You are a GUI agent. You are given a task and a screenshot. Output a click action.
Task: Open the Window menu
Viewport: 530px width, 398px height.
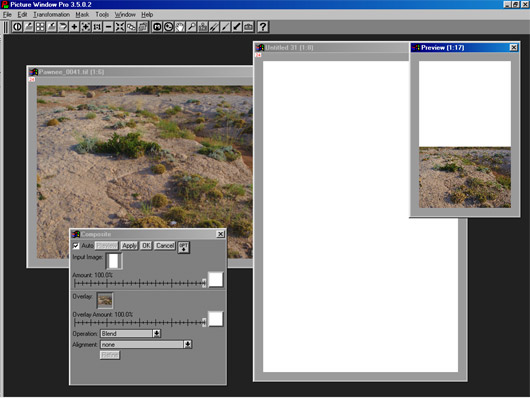tap(125, 15)
